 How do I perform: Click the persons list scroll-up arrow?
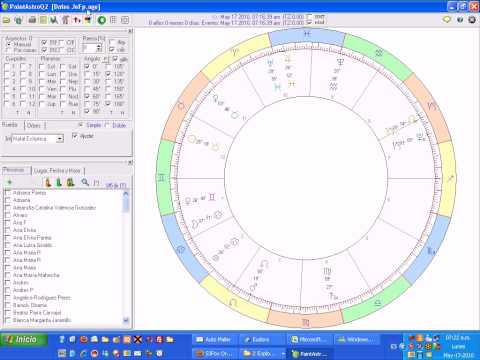coord(126,193)
